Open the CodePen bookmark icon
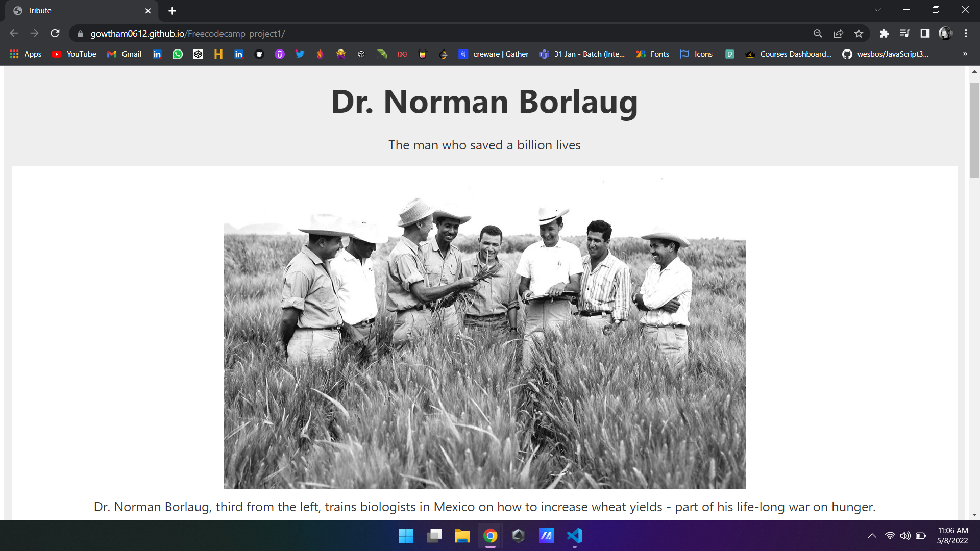The image size is (980, 551). 198,54
